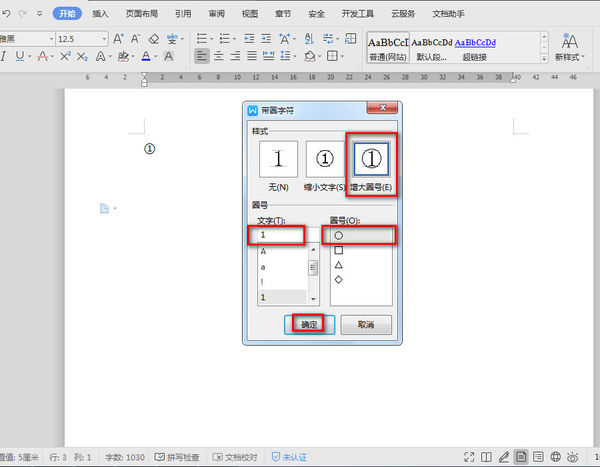Image resolution: width=600 pixels, height=467 pixels.
Task: Select the triangle enclosure shape
Action: coord(339,265)
